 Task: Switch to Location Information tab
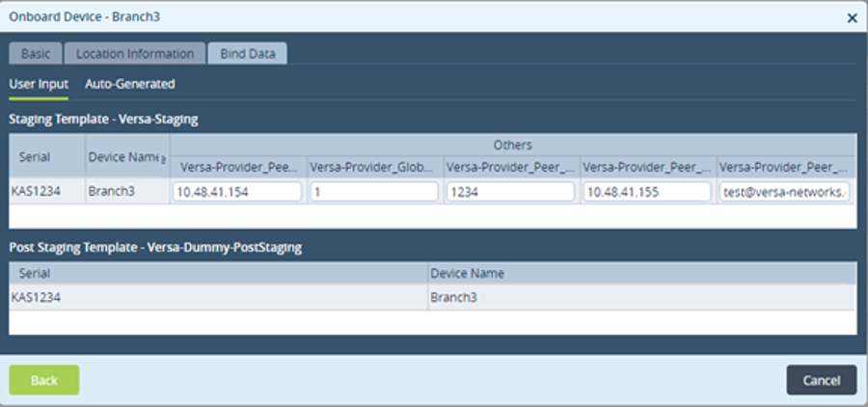click(135, 54)
